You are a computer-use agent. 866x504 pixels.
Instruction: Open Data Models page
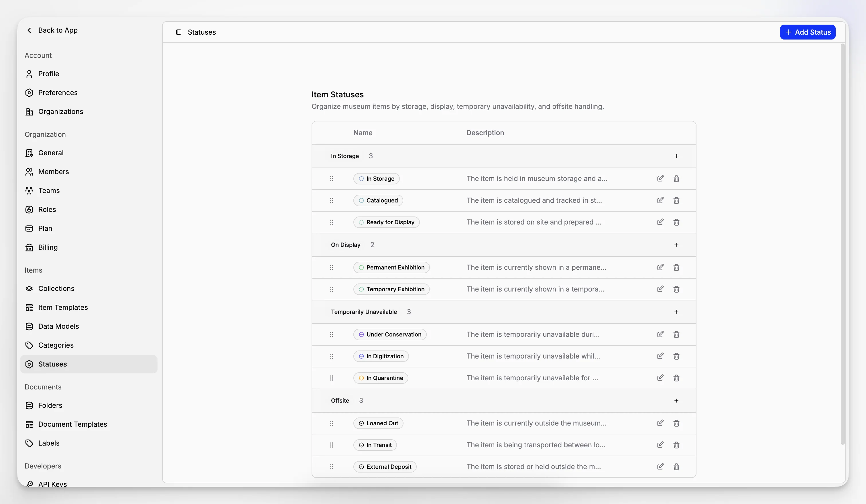tap(89, 326)
